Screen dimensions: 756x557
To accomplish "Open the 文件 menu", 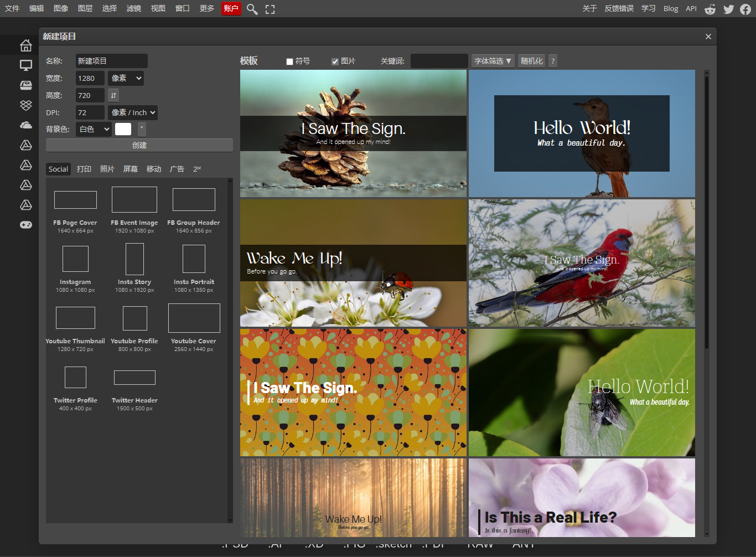I will 12,8.
